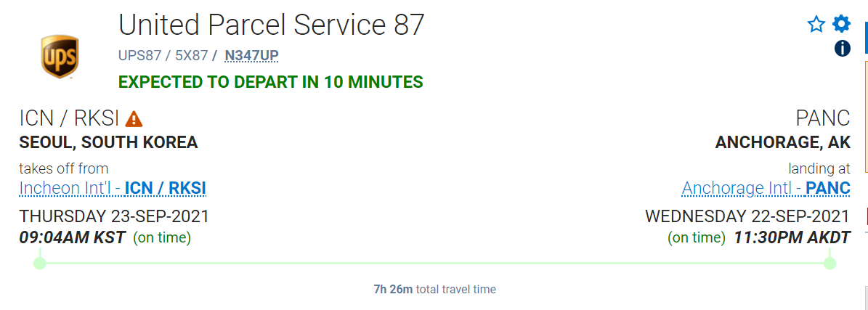The width and height of the screenshot is (868, 310).
Task: Click the United Parcel Service 87 title
Action: tap(271, 25)
